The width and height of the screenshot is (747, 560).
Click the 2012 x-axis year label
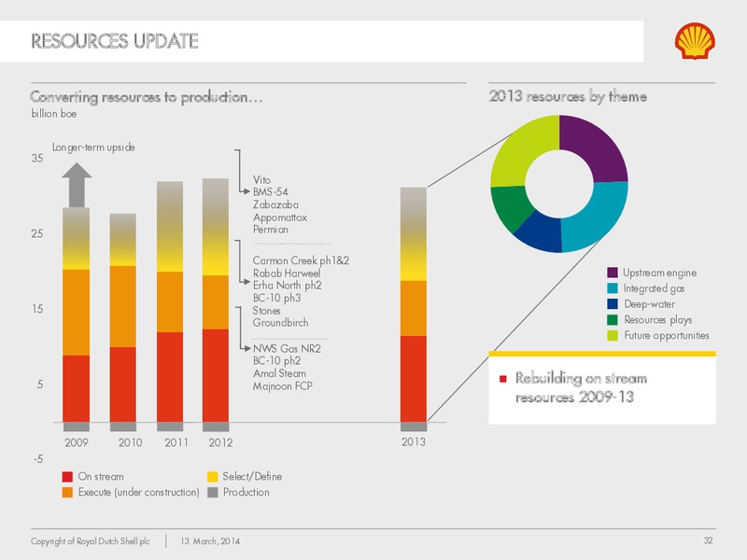[x=220, y=442]
